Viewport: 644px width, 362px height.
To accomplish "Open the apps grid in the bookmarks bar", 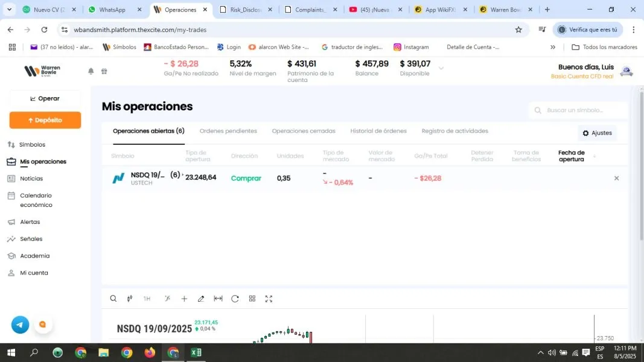I will (12, 47).
